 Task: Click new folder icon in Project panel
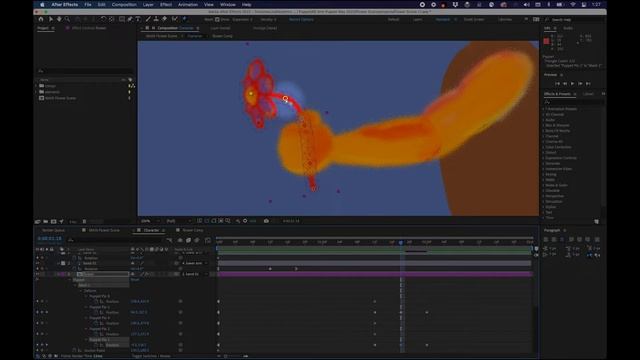point(46,221)
